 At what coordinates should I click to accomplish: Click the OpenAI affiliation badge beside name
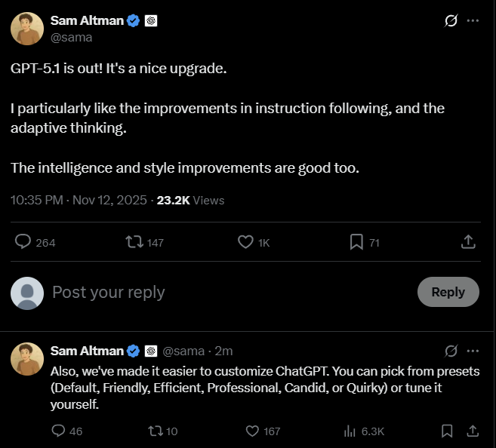point(150,21)
